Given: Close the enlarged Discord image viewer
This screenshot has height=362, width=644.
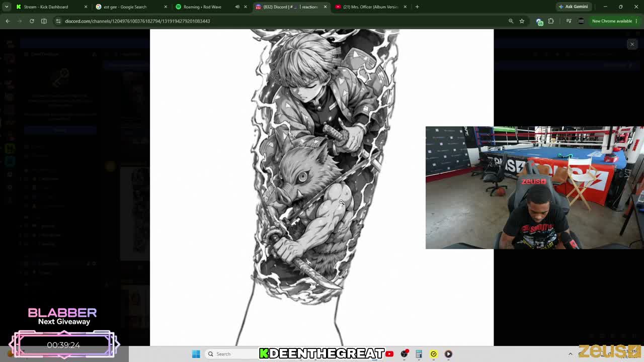Looking at the screenshot, I should point(632,44).
